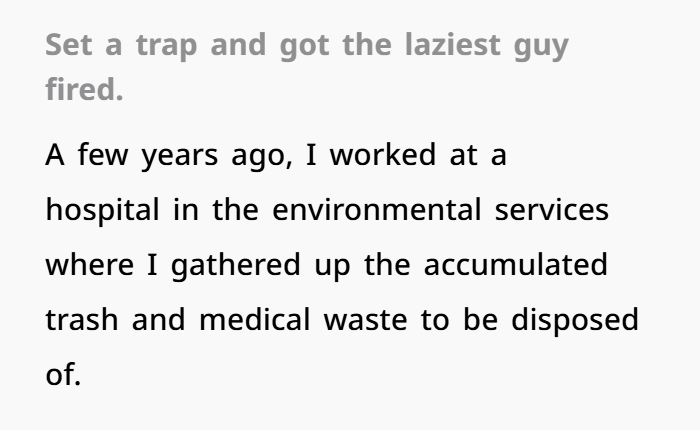Click "fired." at the end of the heading

click(84, 89)
